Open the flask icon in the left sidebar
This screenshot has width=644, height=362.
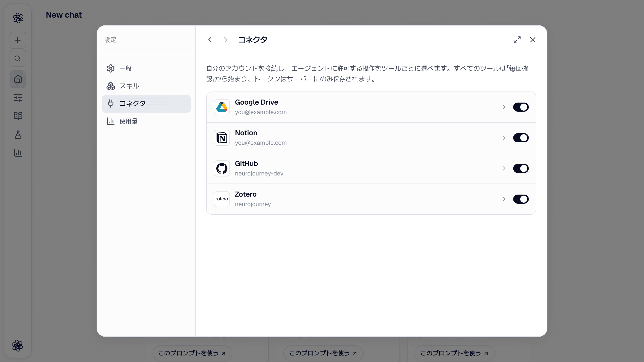[x=18, y=134]
